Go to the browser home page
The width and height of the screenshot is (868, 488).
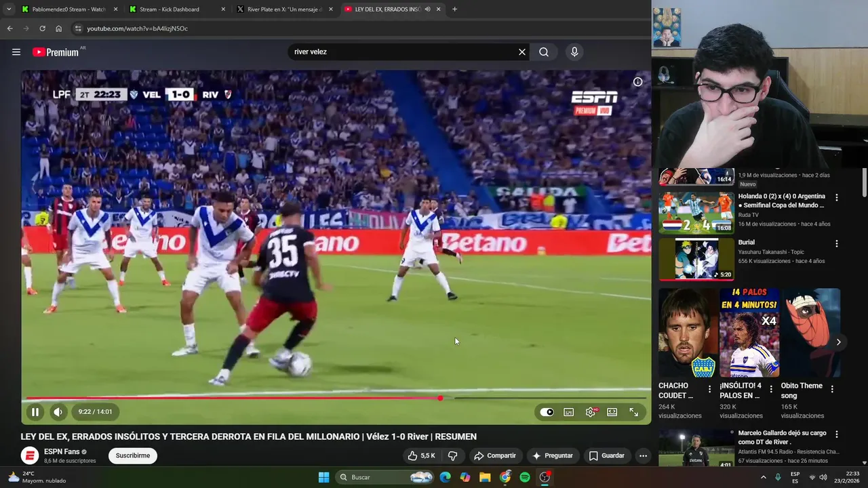58,28
